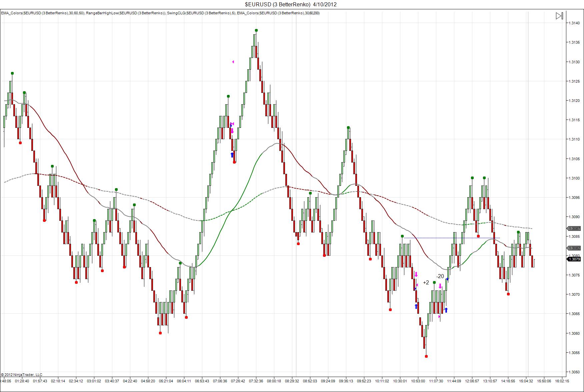Click the 11:44:09 time axis label
584x392 pixels.
click(x=454, y=381)
